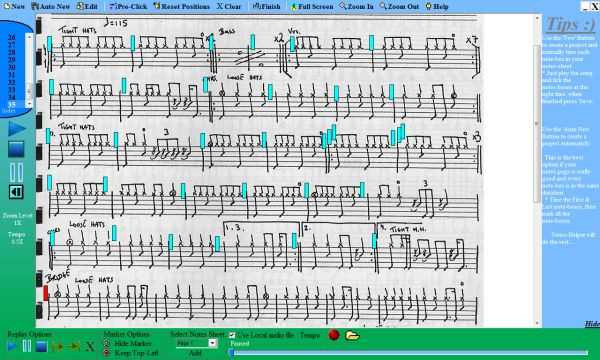The height and width of the screenshot is (360, 600).
Task: Expand the Select Notes Sheet page dropdown
Action: click(213, 343)
